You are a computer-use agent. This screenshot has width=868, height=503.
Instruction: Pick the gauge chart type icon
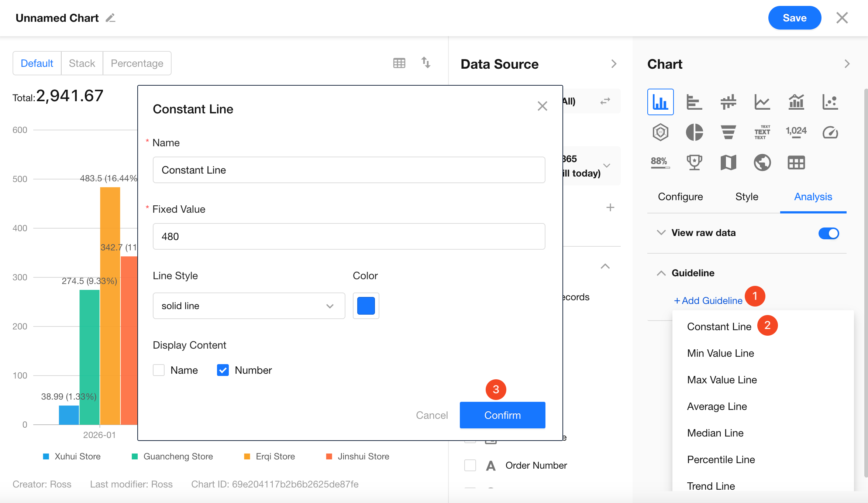(830, 132)
